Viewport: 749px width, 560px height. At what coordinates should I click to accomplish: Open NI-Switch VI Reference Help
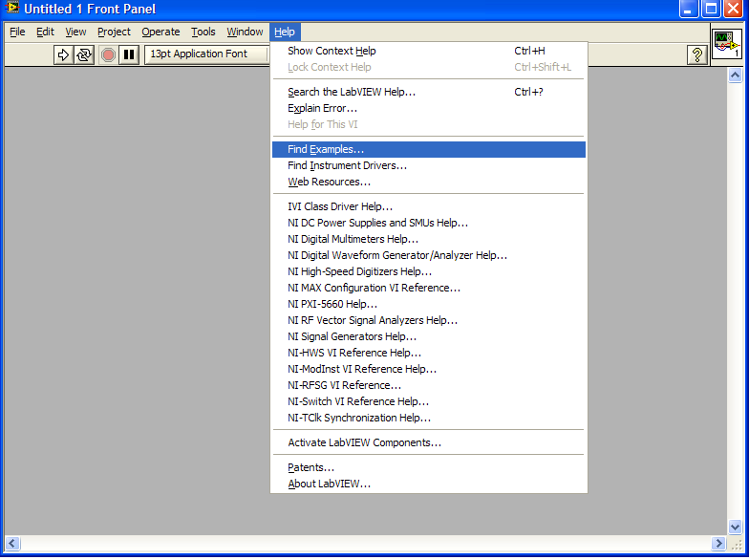(x=428, y=401)
